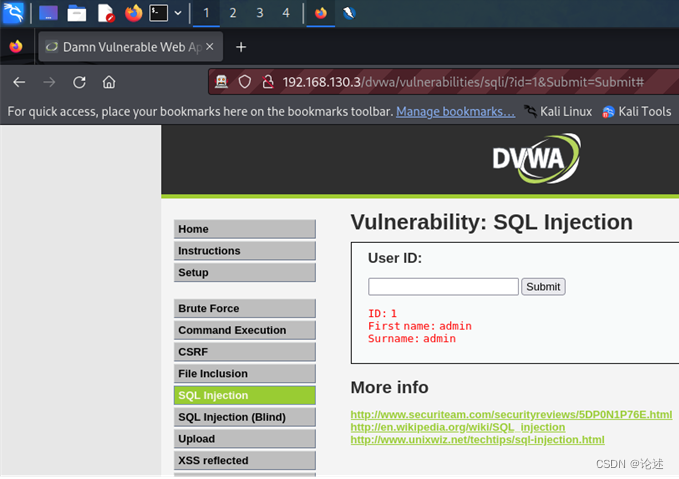The width and height of the screenshot is (679, 479).
Task: Open the Manage bookmarks link
Action: click(455, 112)
